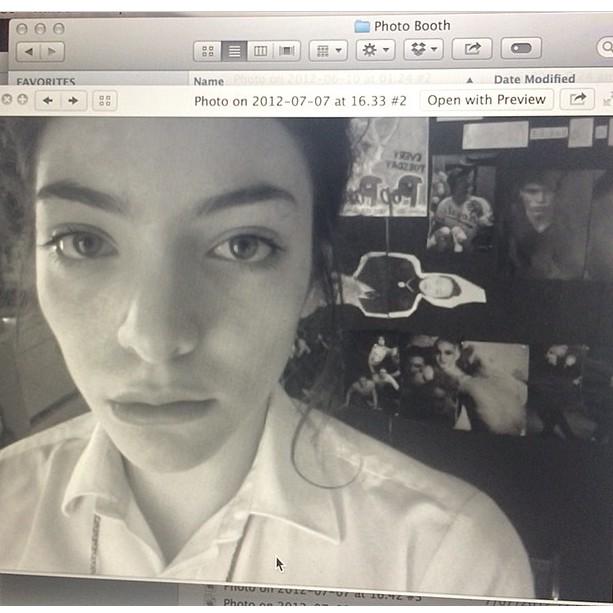
Task: Go back in Finder window
Action: point(29,52)
